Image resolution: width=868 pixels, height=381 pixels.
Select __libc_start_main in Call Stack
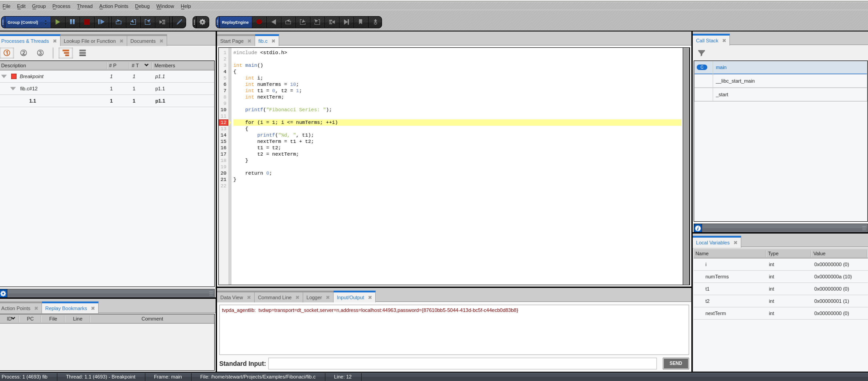click(735, 81)
